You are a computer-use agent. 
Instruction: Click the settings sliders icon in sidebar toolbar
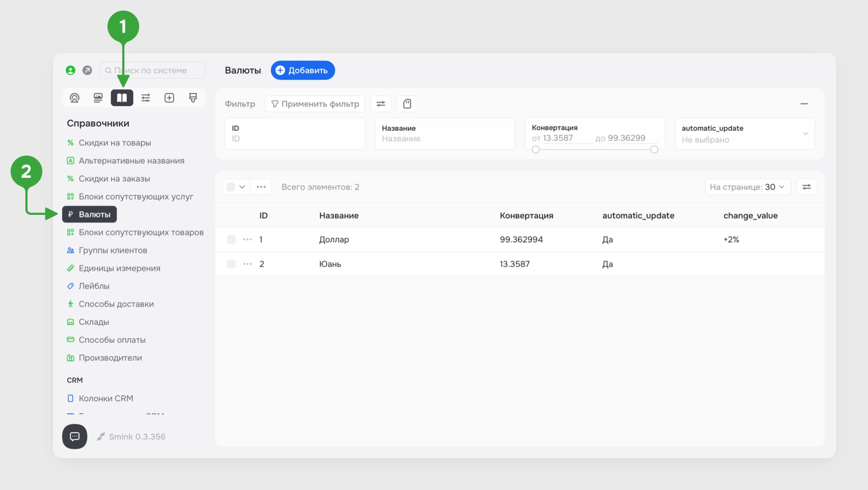[146, 98]
